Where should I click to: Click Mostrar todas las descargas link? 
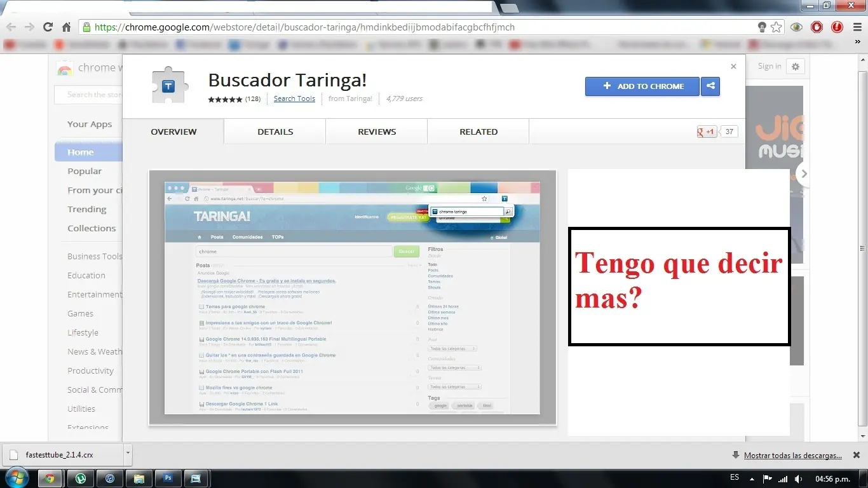[792, 456]
